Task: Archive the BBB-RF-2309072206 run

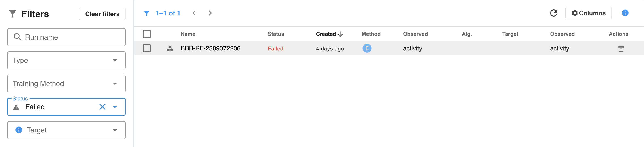Action: click(x=621, y=49)
